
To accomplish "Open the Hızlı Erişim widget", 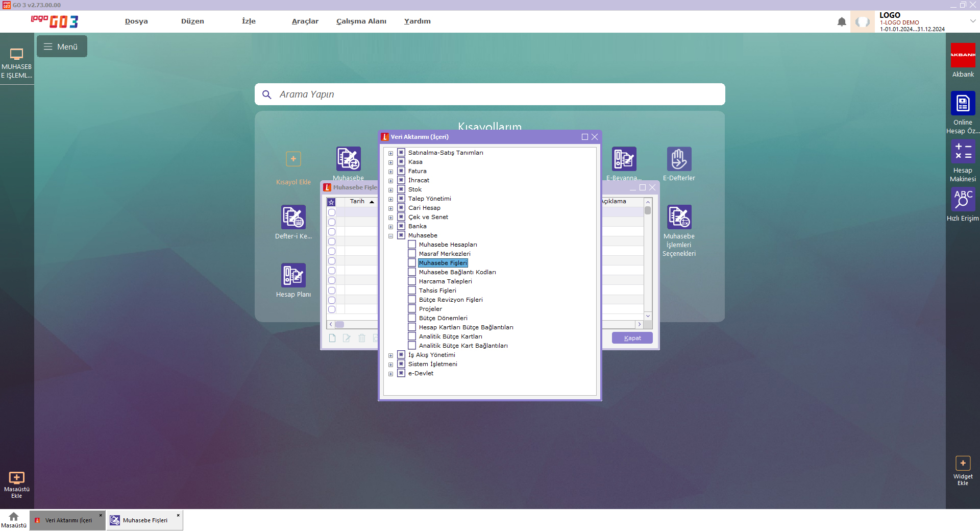I will pos(963,199).
